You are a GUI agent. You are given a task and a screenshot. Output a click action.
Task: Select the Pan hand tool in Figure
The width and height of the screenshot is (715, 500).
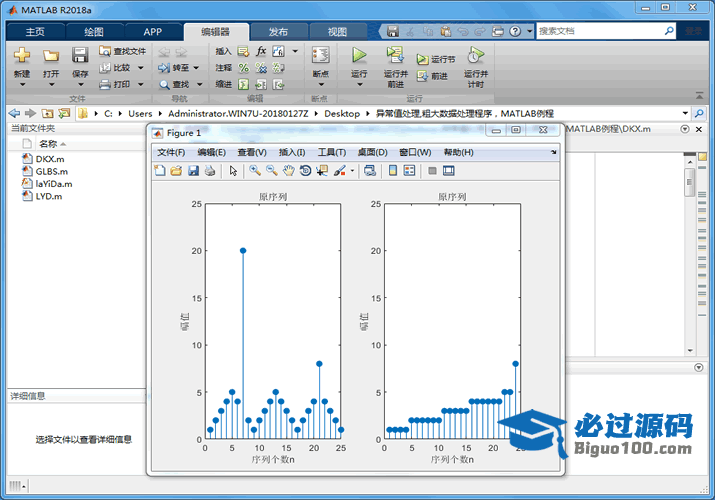(x=288, y=170)
